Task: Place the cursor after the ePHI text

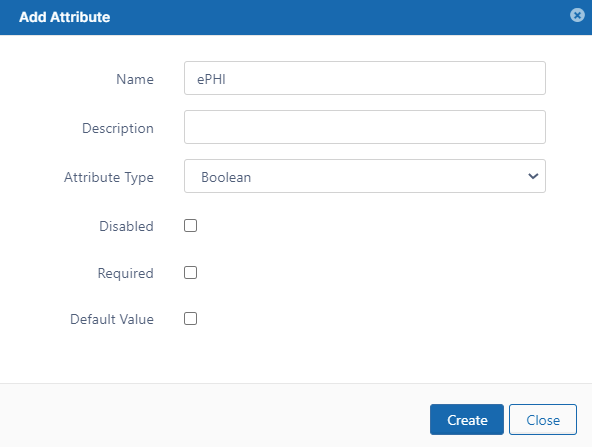Action: click(227, 79)
